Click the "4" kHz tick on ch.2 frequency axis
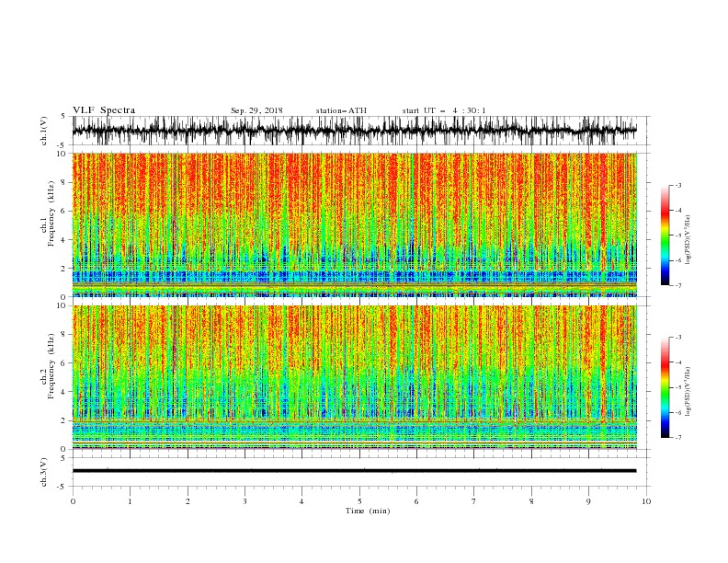This screenshot has width=728, height=563. 64,392
